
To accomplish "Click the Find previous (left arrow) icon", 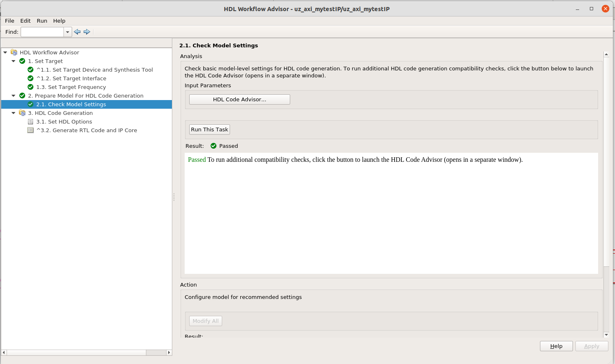I will pyautogui.click(x=77, y=32).
